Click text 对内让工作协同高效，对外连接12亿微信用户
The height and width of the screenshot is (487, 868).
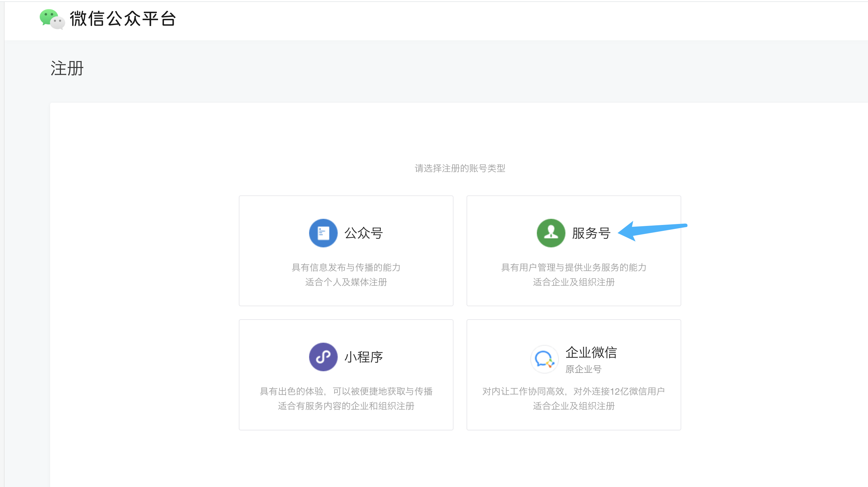574,391
